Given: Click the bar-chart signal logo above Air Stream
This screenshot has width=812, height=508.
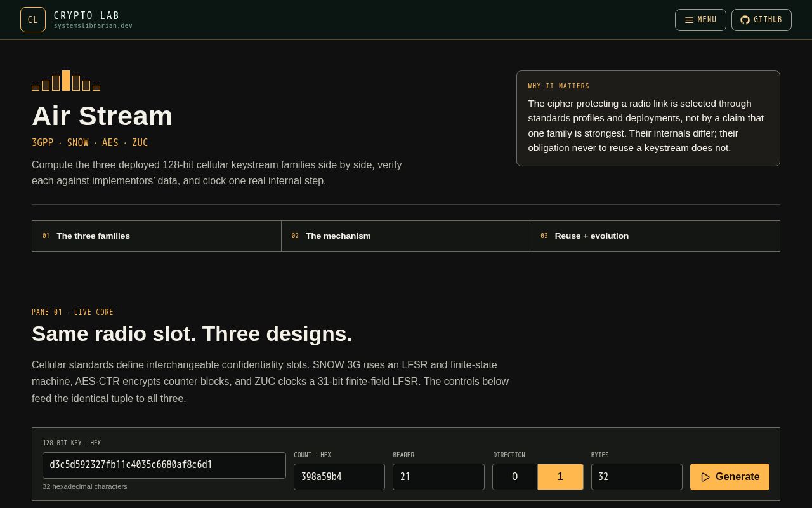Looking at the screenshot, I should (66, 81).
